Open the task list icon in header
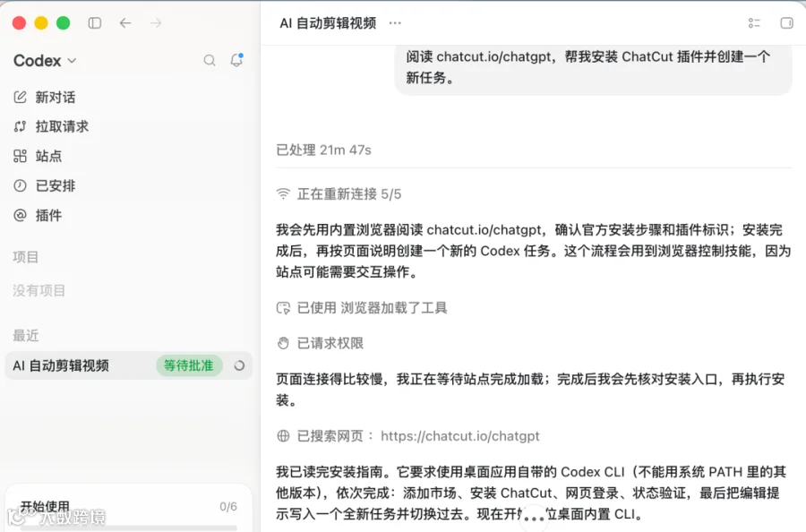 pyautogui.click(x=754, y=23)
